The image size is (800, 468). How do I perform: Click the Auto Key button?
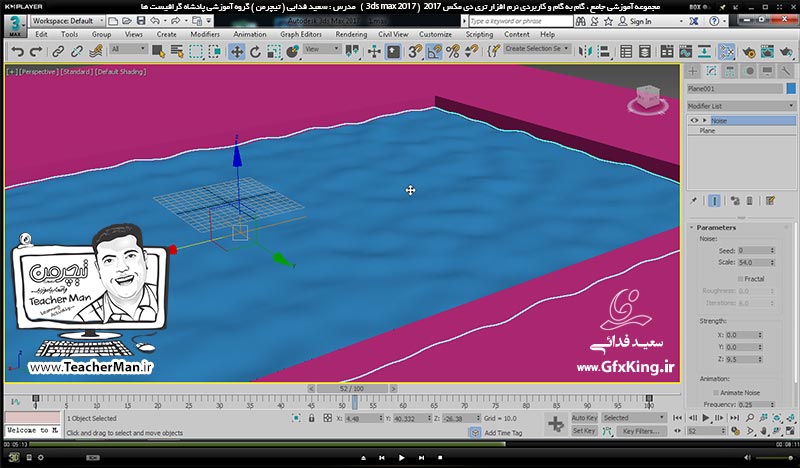584,417
